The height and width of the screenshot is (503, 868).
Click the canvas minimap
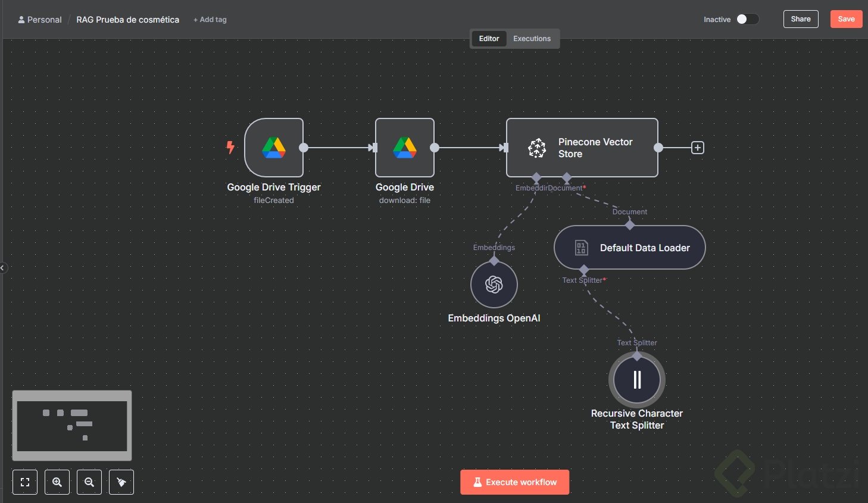[72, 426]
